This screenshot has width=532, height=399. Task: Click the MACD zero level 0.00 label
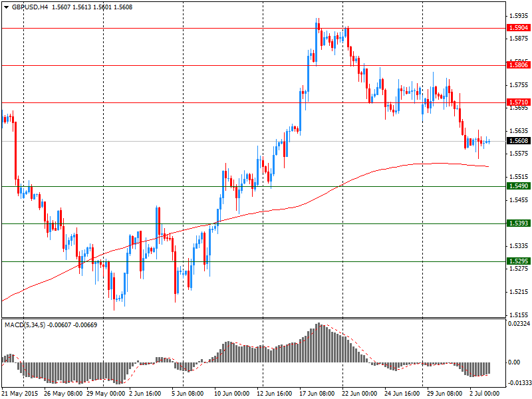point(514,362)
